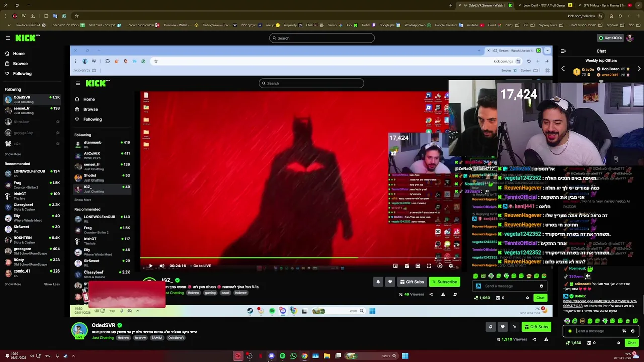
Task: Click SAMIM tag under OdedSVR title
Action: point(156,338)
